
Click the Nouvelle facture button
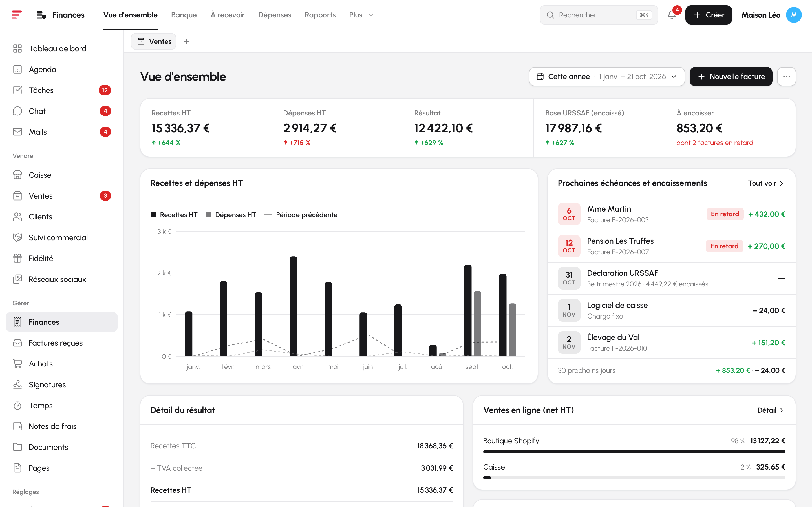point(731,76)
